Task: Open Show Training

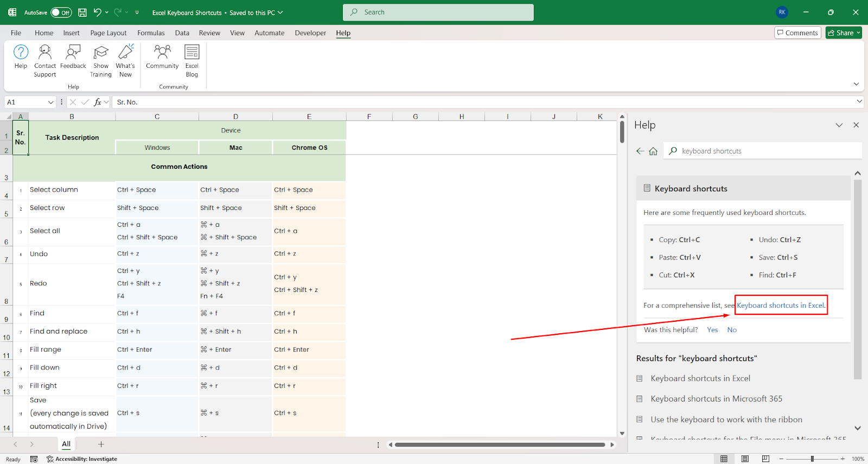Action: point(101,61)
